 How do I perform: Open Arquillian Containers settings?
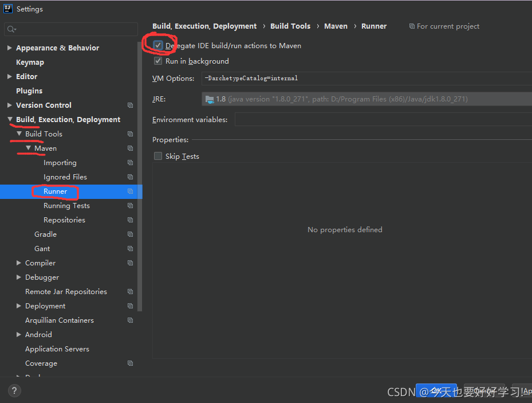point(60,320)
